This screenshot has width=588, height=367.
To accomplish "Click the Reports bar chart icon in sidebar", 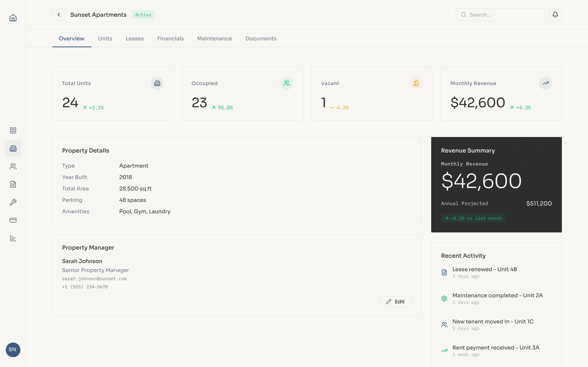I will point(13,238).
